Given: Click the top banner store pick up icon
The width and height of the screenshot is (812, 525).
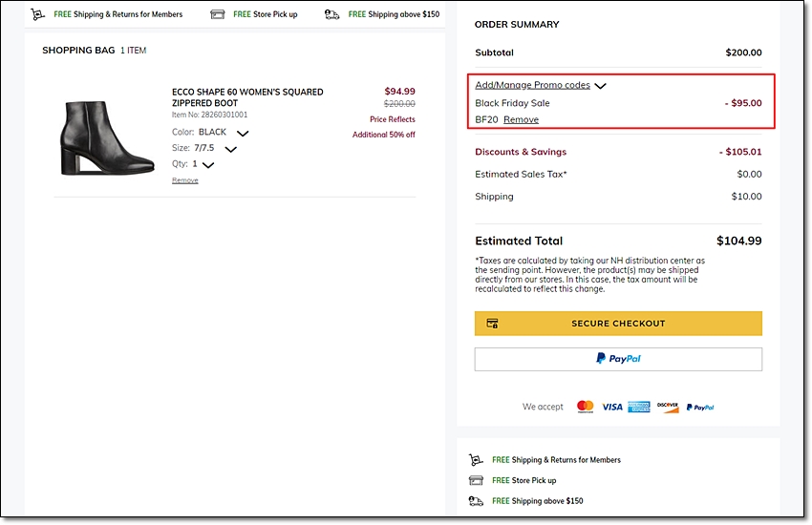Looking at the screenshot, I should click(x=218, y=14).
